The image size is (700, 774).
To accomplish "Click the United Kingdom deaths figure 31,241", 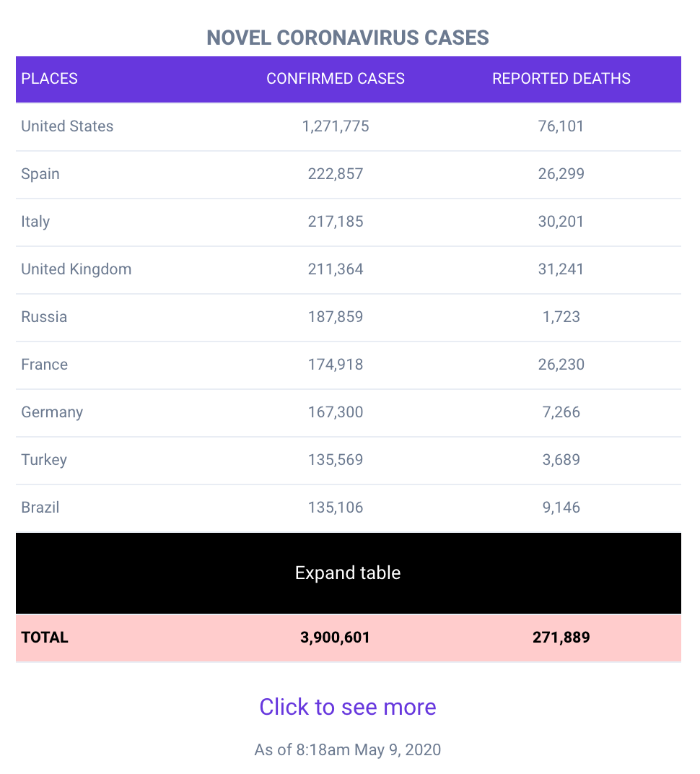I will pyautogui.click(x=561, y=269).
